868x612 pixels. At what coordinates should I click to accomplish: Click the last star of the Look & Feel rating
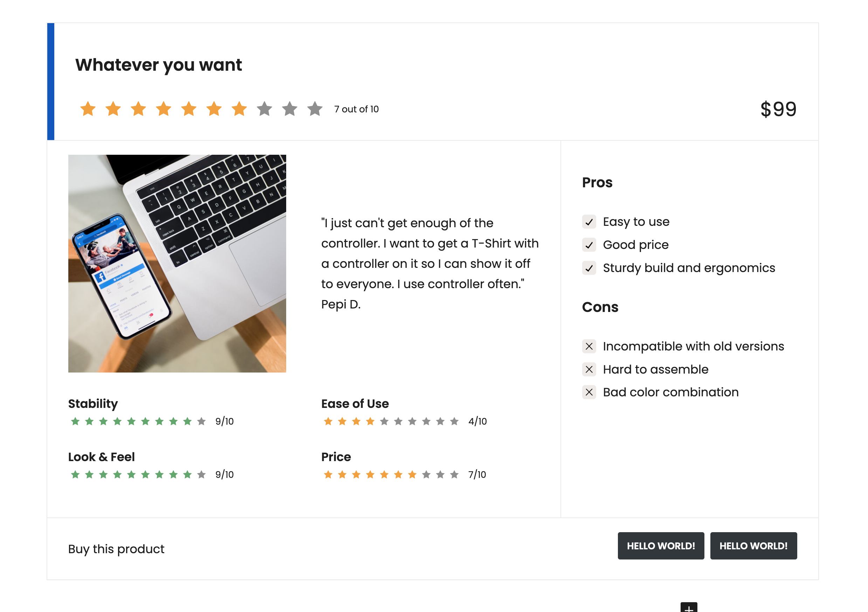click(x=200, y=474)
